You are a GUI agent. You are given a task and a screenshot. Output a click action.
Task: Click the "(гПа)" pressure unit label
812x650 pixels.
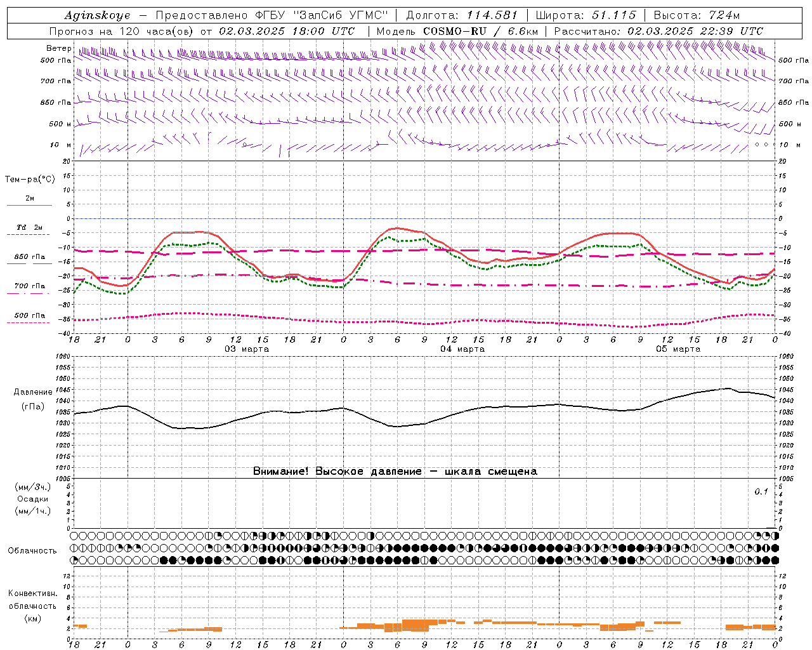[33, 407]
